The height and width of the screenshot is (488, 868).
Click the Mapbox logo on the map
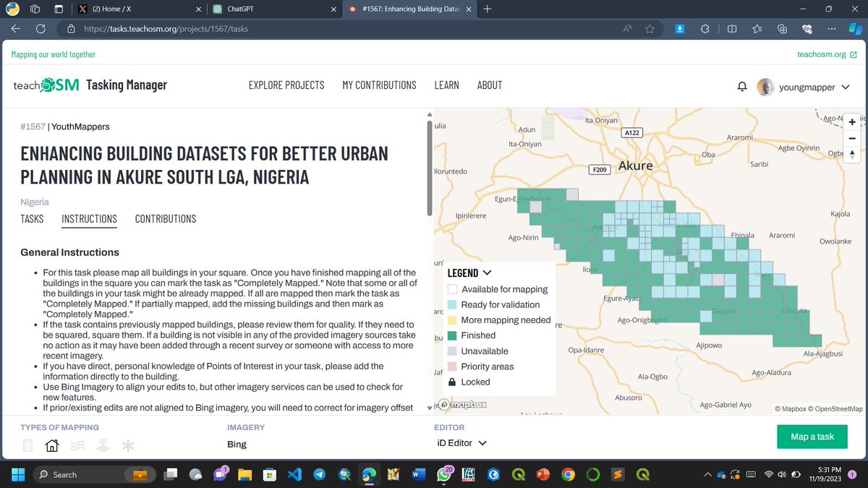[x=461, y=405]
